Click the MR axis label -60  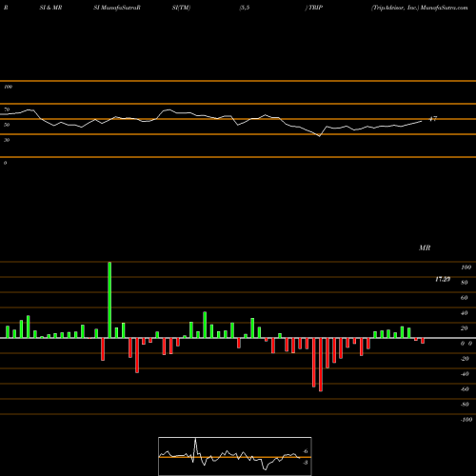465,389
